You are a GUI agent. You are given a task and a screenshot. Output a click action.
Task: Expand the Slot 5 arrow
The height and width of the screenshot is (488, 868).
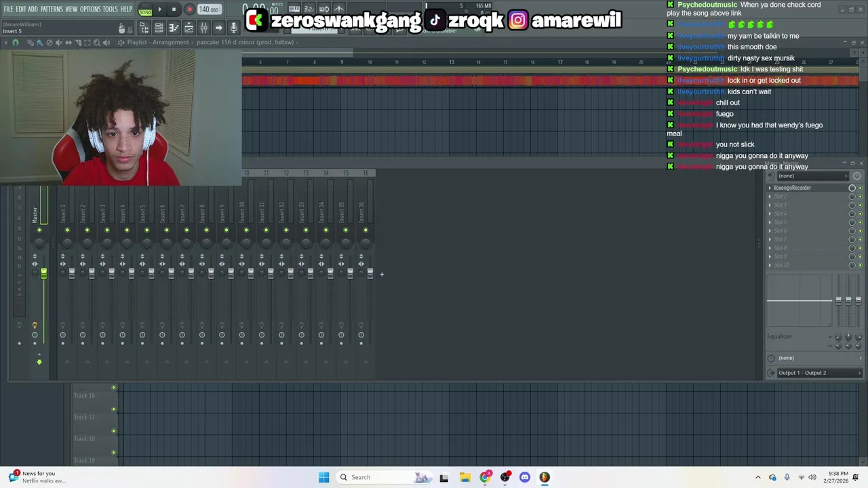(x=770, y=222)
